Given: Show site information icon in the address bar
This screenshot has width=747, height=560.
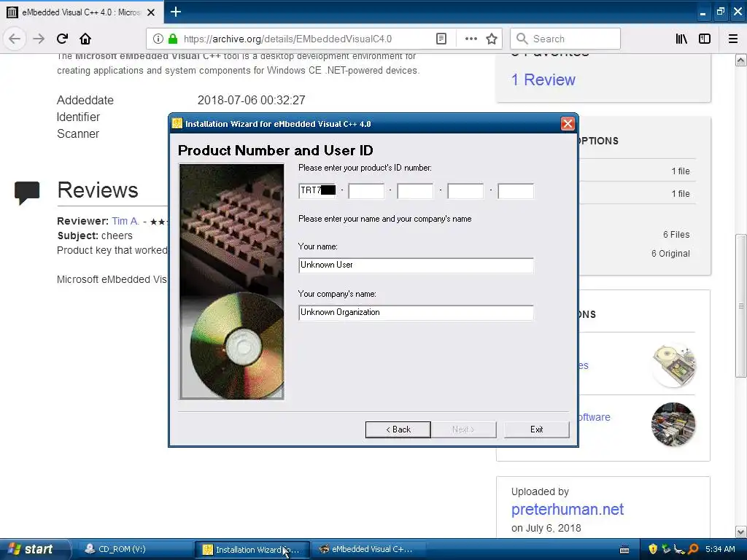Looking at the screenshot, I should 158,39.
